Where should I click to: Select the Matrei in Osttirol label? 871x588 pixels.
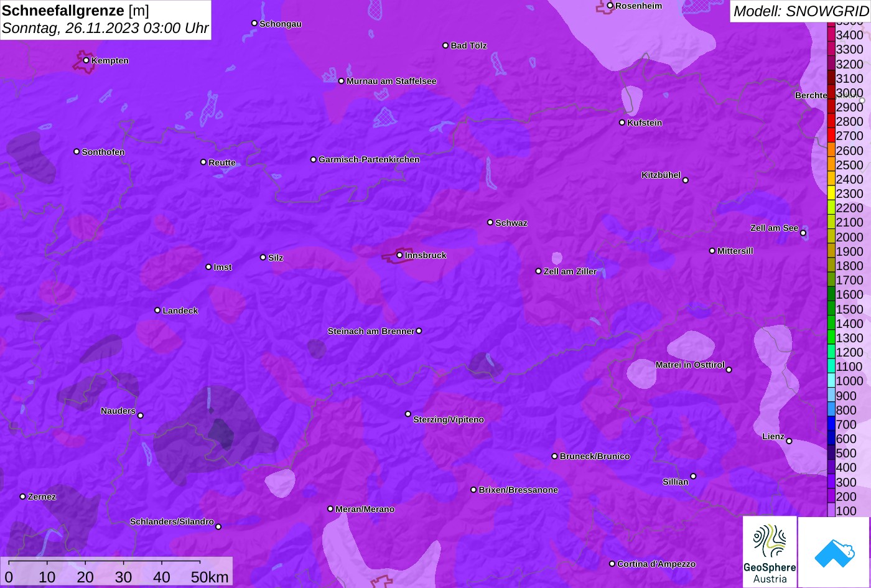point(690,365)
